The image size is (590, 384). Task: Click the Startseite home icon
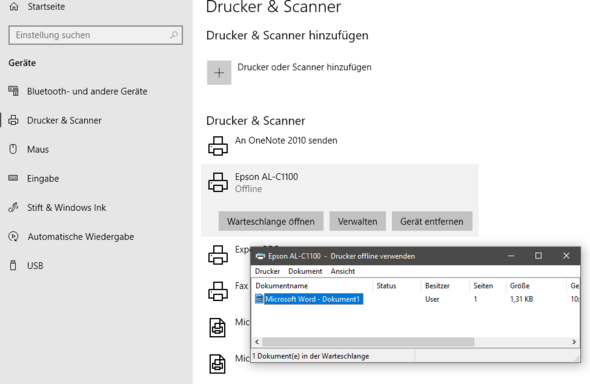pos(14,6)
